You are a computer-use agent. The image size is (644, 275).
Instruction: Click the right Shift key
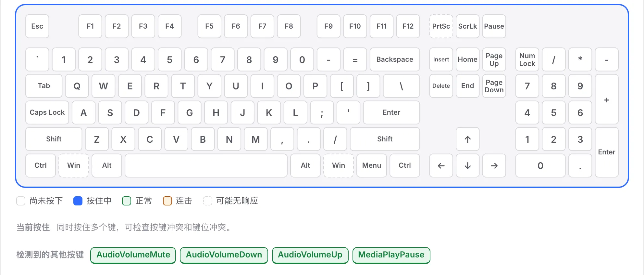click(385, 139)
